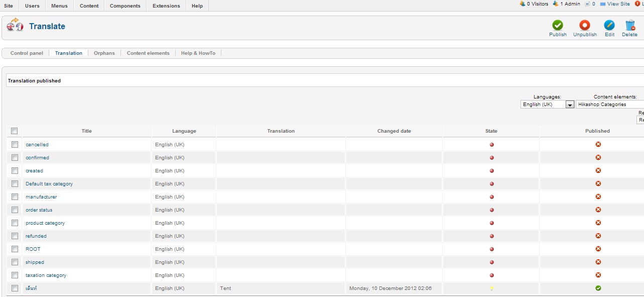Screen dimensions: 644x297
Task: Click state dot for cancelled row
Action: pyautogui.click(x=491, y=145)
